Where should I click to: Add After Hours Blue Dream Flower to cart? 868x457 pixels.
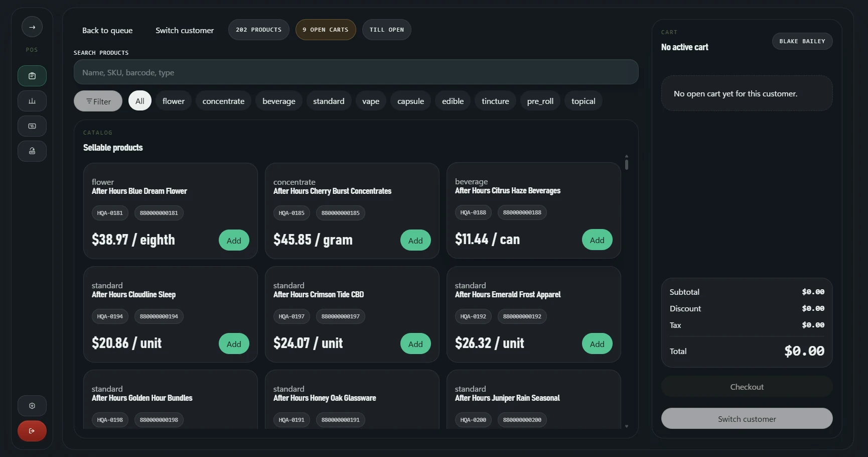point(234,240)
